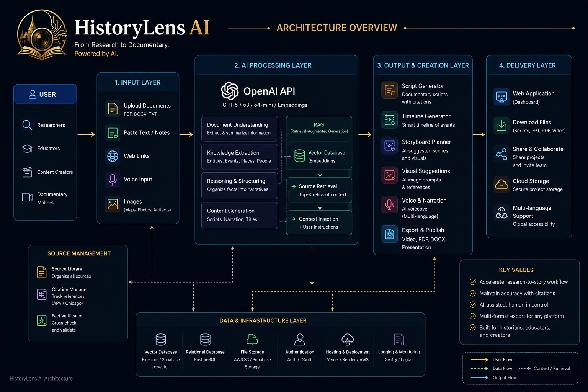Select the Documentary Makers camera icon
588x392 pixels.
tap(27, 197)
